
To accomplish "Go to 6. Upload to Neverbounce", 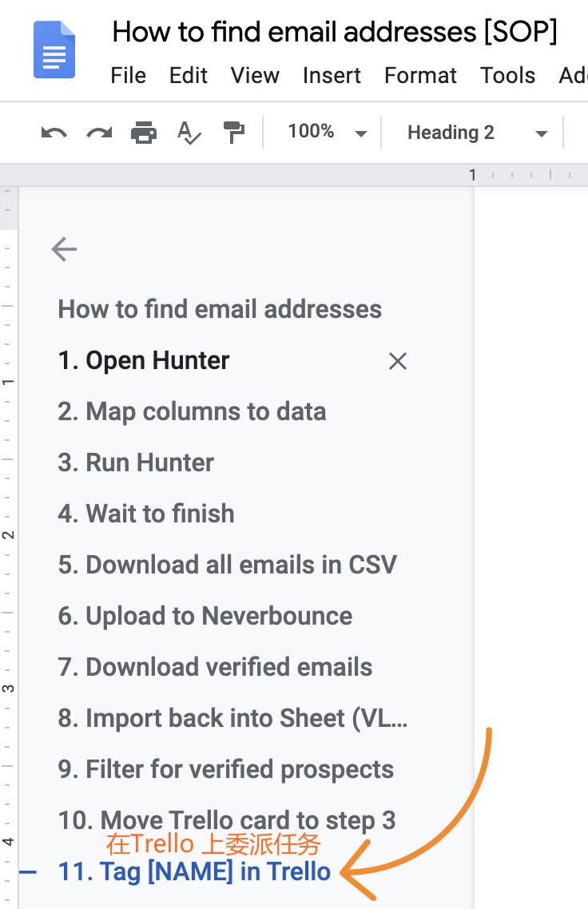I will click(x=205, y=616).
